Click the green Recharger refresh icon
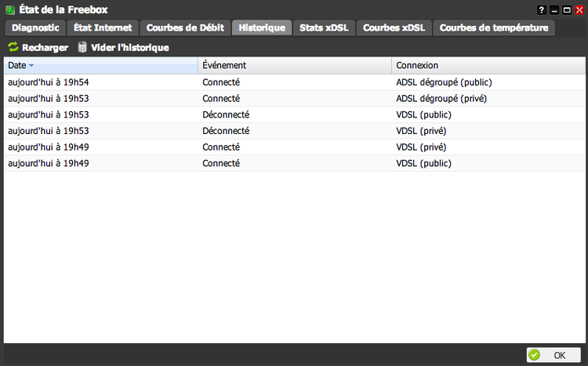 point(13,47)
